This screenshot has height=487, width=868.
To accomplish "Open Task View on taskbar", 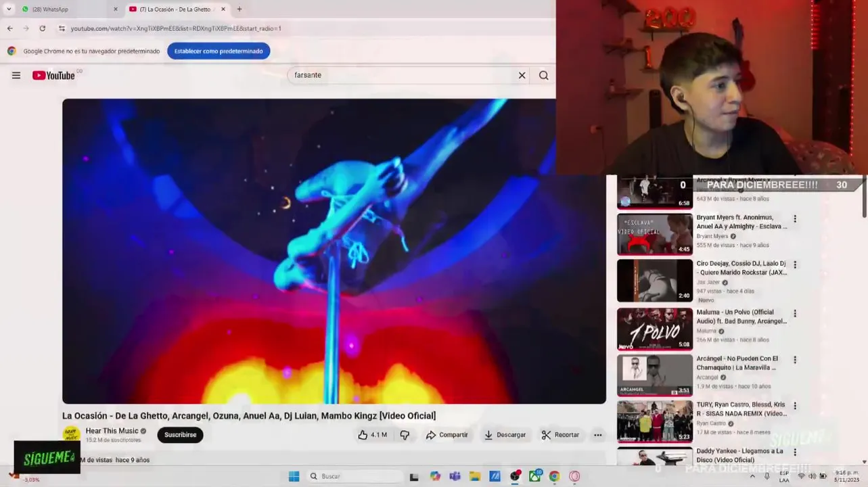I will click(414, 477).
